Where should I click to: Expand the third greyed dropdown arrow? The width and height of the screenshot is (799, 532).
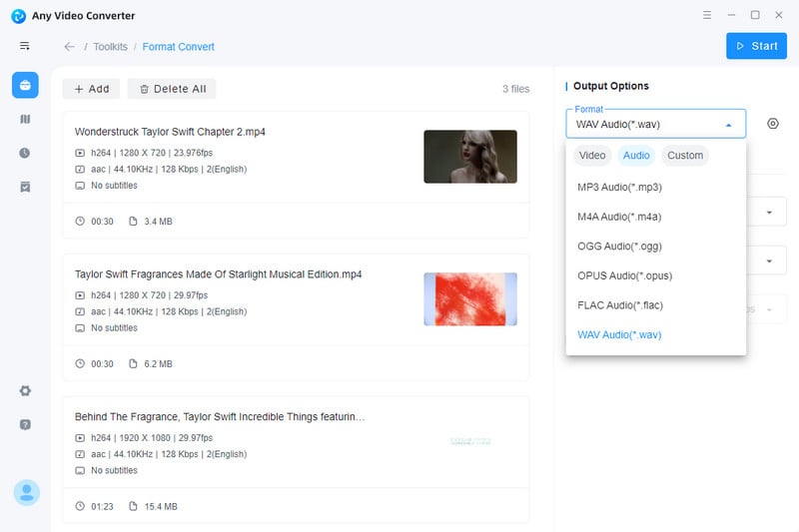pos(769,309)
